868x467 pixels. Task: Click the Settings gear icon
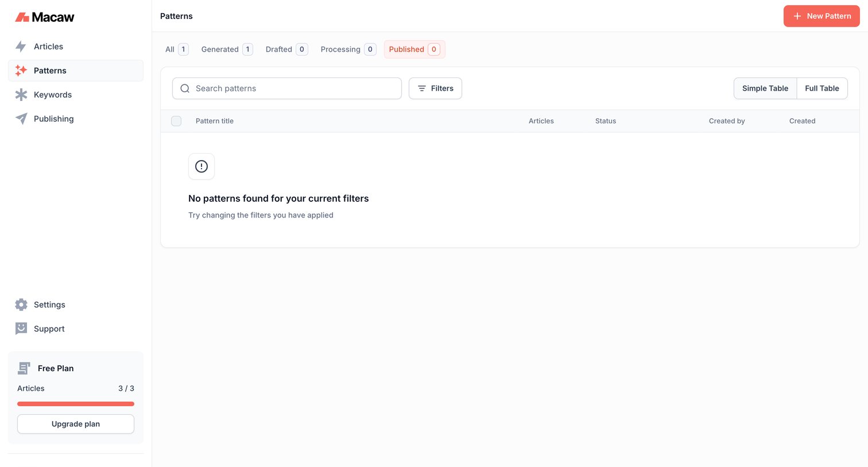21,305
